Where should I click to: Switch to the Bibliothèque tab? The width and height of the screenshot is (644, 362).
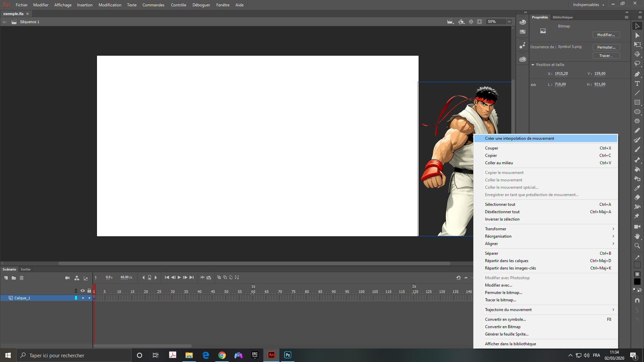562,17
